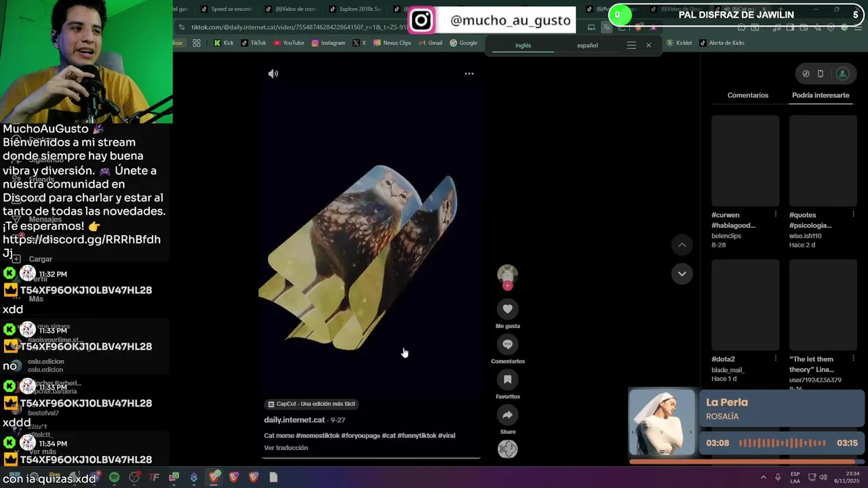Expand system tray hidden icons chevron
This screenshot has width=868, height=488.
click(x=763, y=477)
